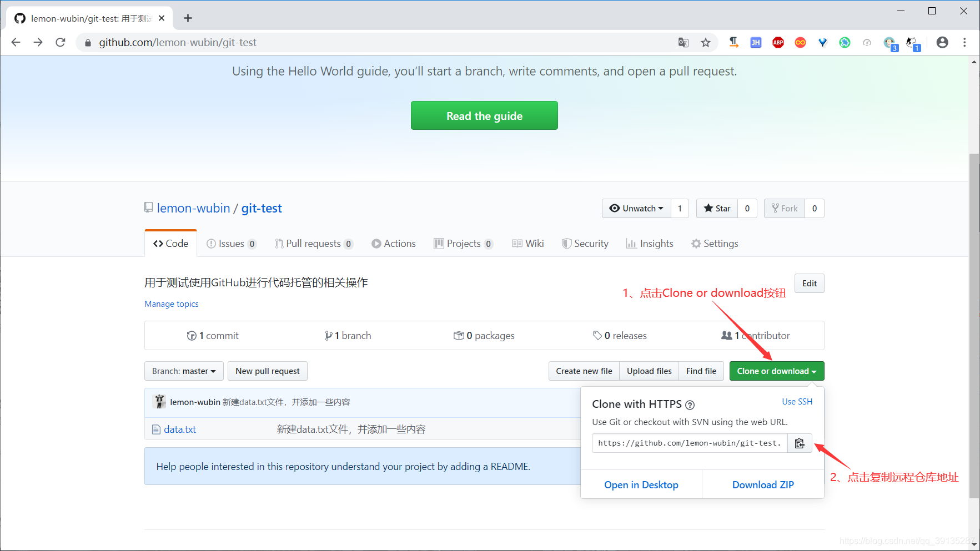Toggle the Clone or download dropdown

777,371
